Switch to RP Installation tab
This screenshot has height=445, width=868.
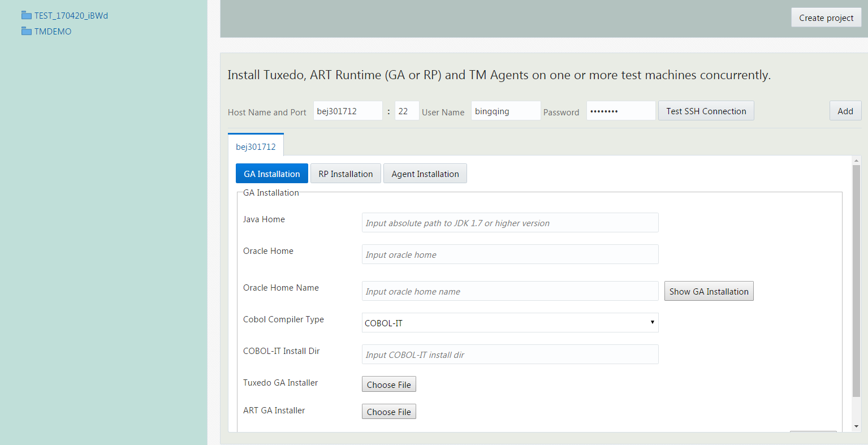[x=346, y=174]
